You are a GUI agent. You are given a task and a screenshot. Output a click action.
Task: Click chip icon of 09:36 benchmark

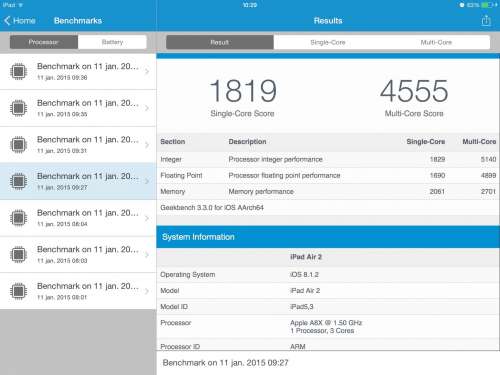[x=19, y=71]
